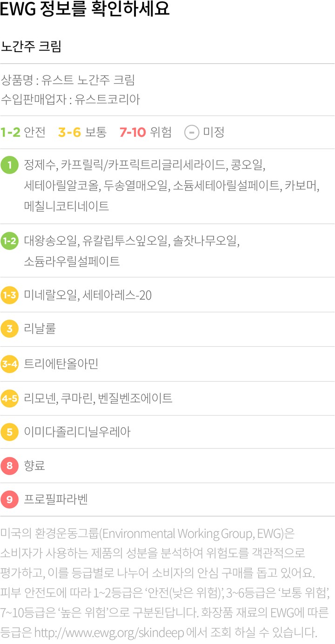Click the gray dash 미정 legend icon
Screen dimensions: 335x644
pyautogui.click(x=191, y=133)
